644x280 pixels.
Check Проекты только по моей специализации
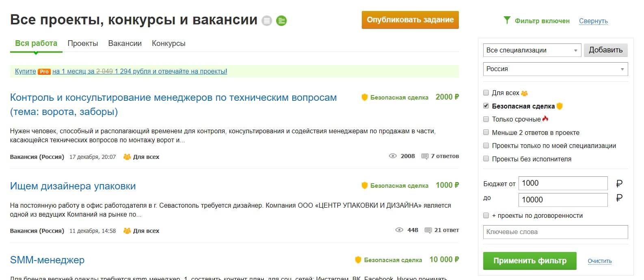coord(486,145)
